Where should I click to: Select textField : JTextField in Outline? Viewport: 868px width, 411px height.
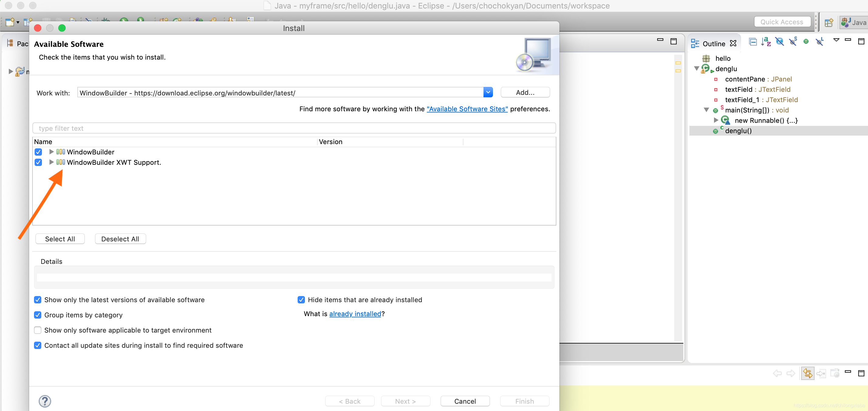[757, 89]
